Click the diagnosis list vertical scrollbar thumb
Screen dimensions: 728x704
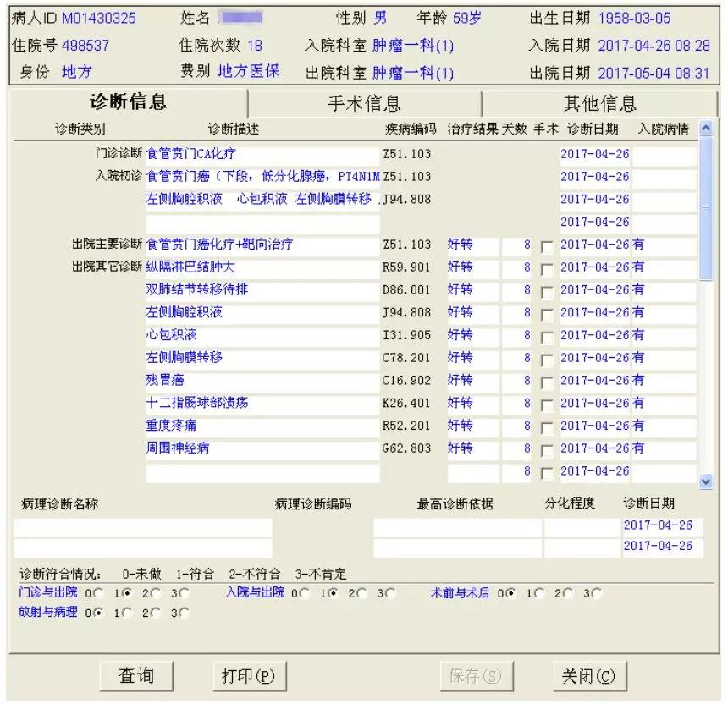click(707, 212)
